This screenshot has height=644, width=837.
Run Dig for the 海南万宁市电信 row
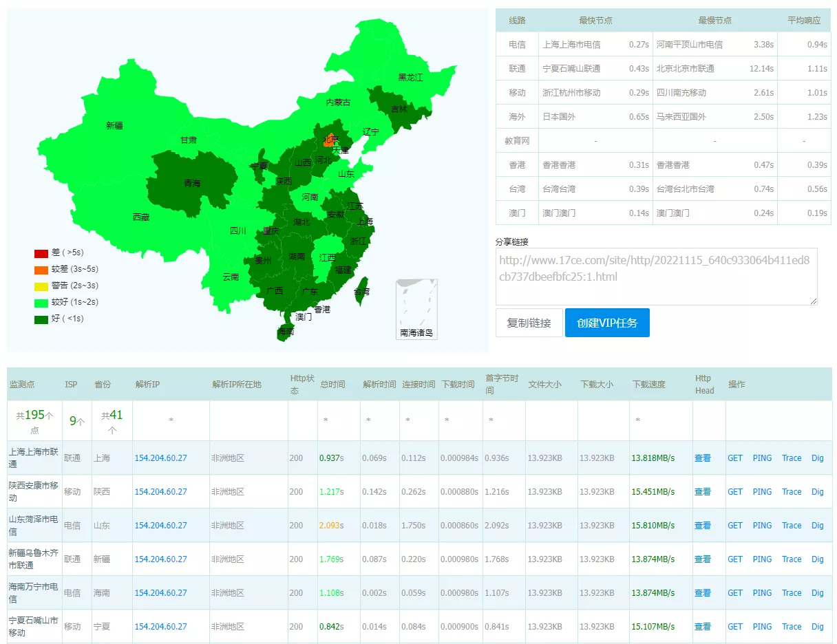point(817,593)
